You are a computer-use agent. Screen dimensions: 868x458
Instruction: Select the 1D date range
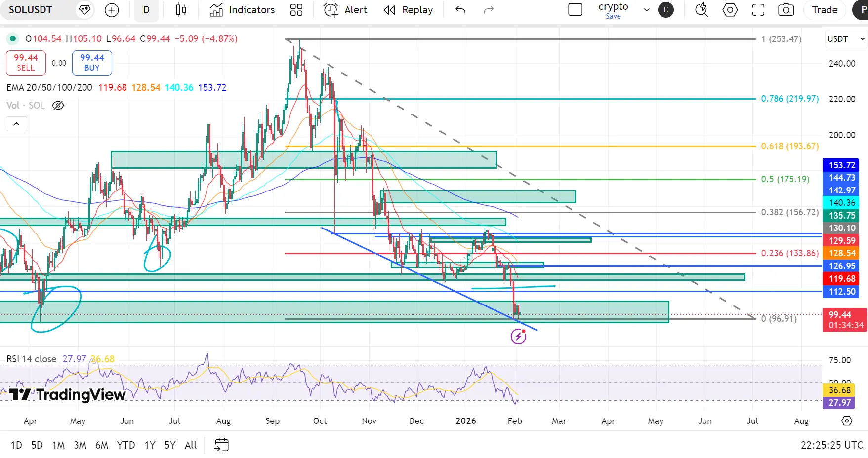coord(16,445)
